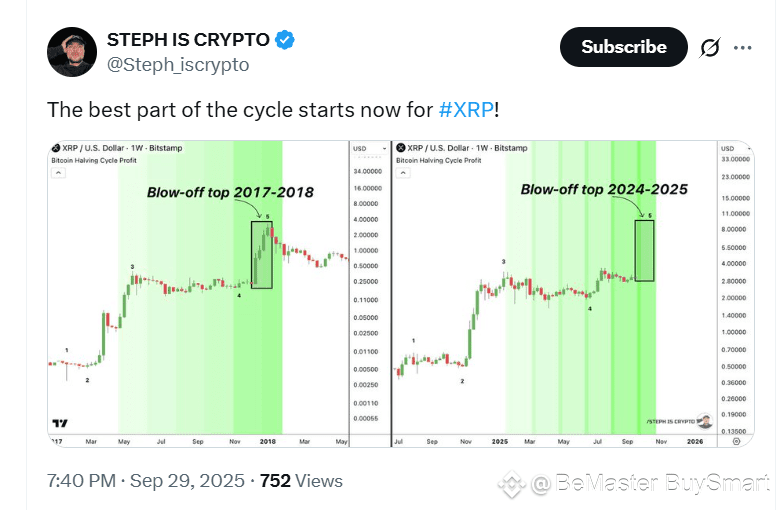Open the right chart USD currency selector

735,148
